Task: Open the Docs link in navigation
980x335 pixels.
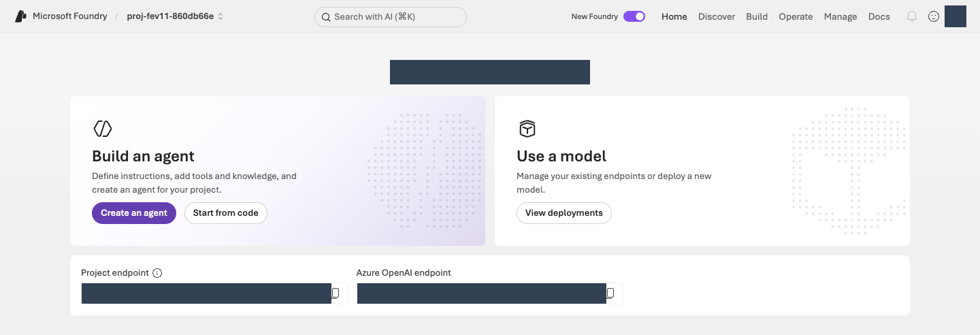Action: 879,16
